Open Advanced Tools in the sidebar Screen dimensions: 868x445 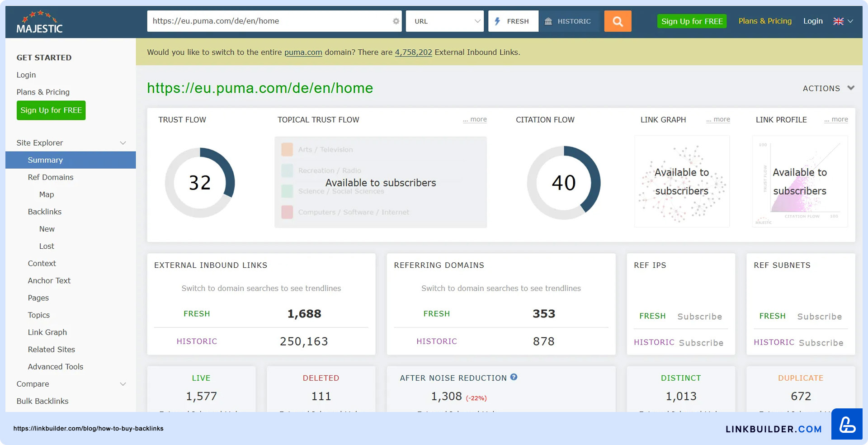point(56,366)
